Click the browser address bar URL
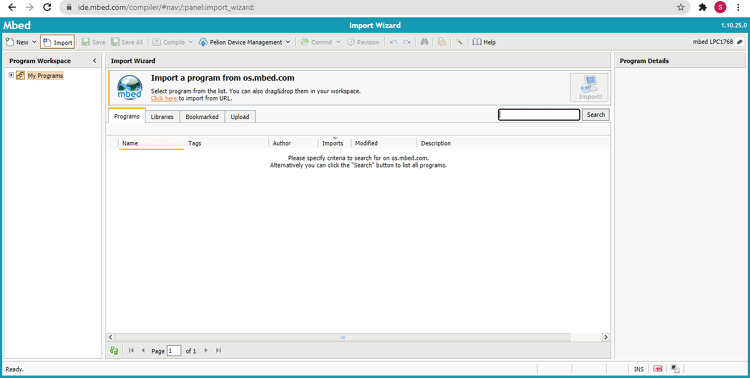Viewport: 750px width, 378px height. tap(166, 7)
